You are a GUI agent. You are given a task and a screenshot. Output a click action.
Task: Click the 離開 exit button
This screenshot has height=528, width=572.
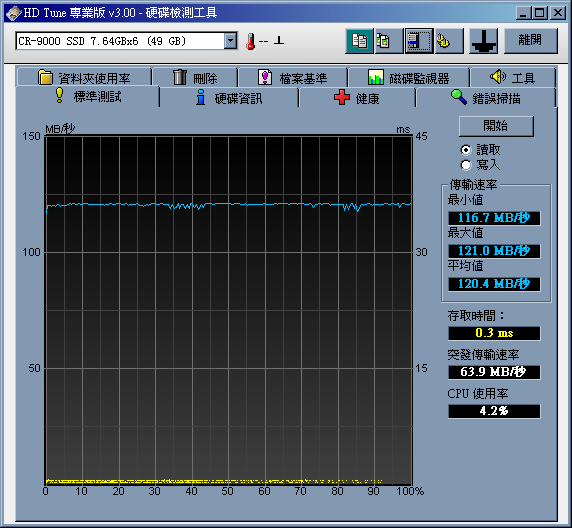coord(531,41)
